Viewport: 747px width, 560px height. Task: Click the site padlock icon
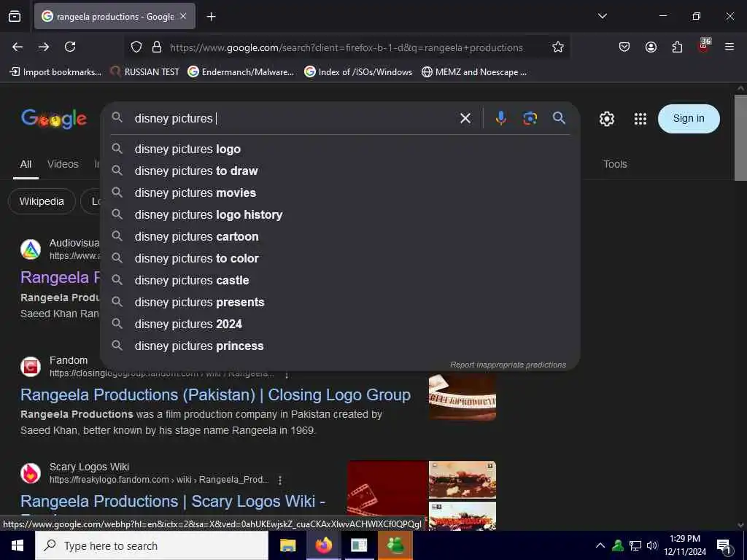click(156, 47)
